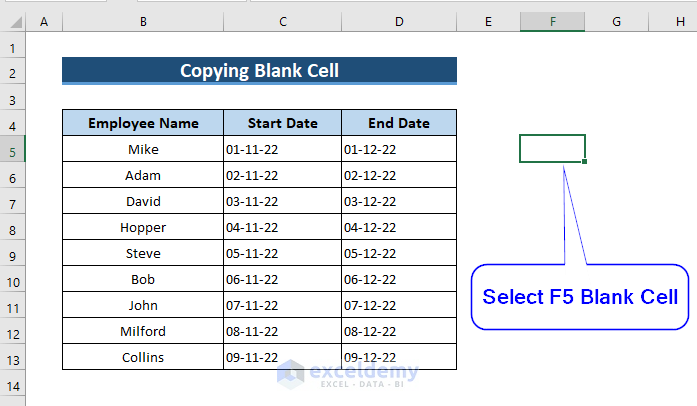This screenshot has width=697, height=406.
Task: Click start date '09-11-22'
Action: 282,357
